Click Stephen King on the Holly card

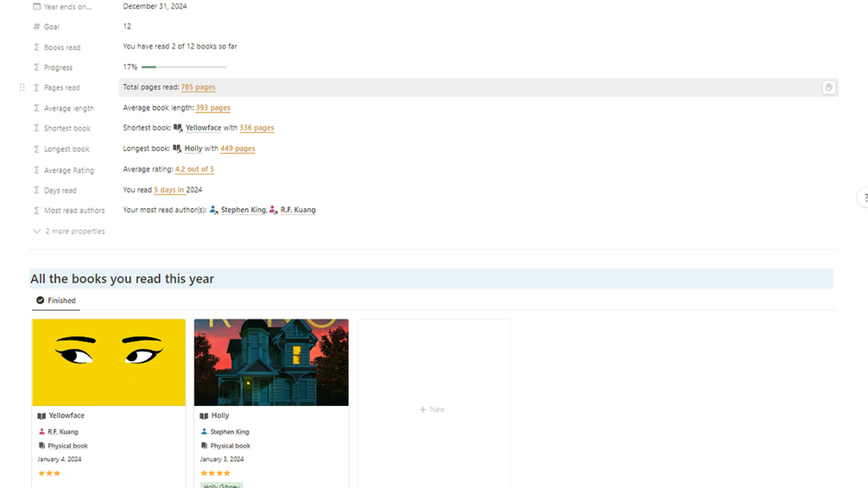(230, 432)
